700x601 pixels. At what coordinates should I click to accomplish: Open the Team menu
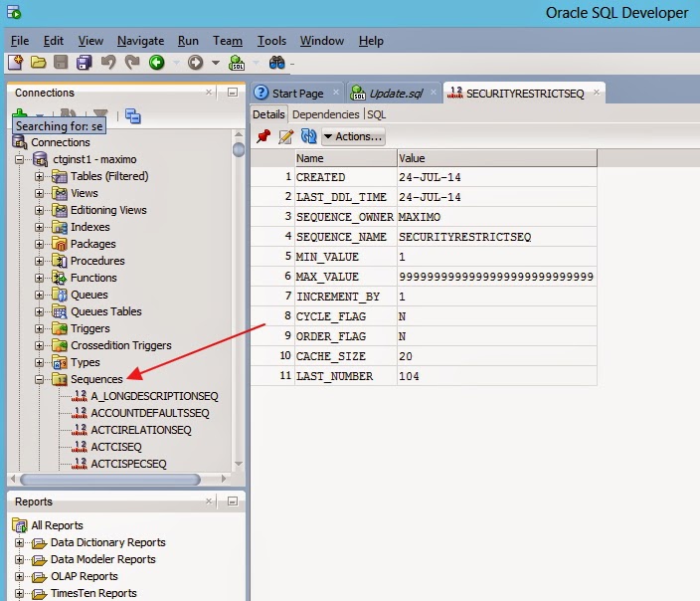click(x=228, y=41)
